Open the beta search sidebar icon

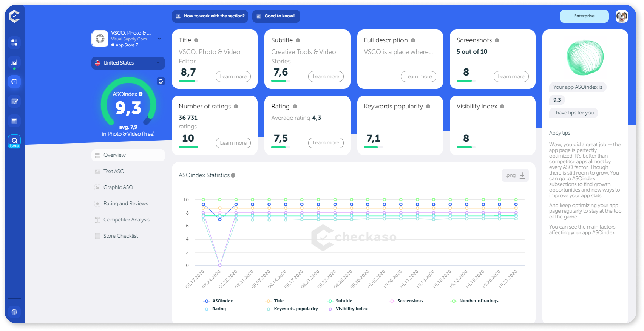[14, 141]
